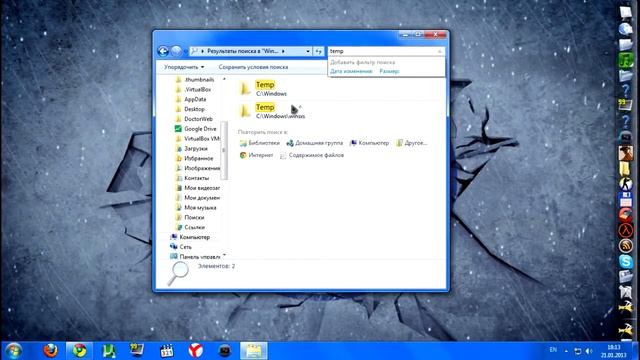Select Сеть in the navigation tree

pyautogui.click(x=185, y=247)
